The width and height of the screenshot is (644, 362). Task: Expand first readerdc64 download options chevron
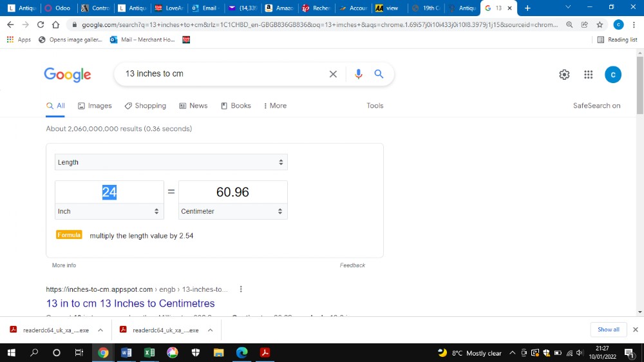tap(100, 330)
